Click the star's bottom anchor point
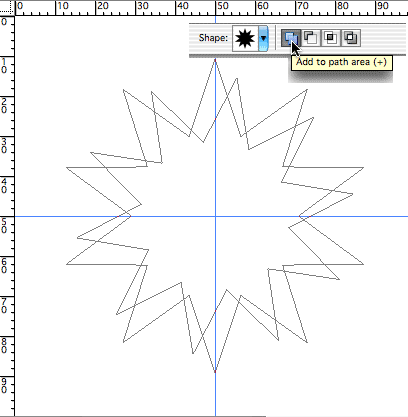This screenshot has height=417, width=408. (x=215, y=372)
